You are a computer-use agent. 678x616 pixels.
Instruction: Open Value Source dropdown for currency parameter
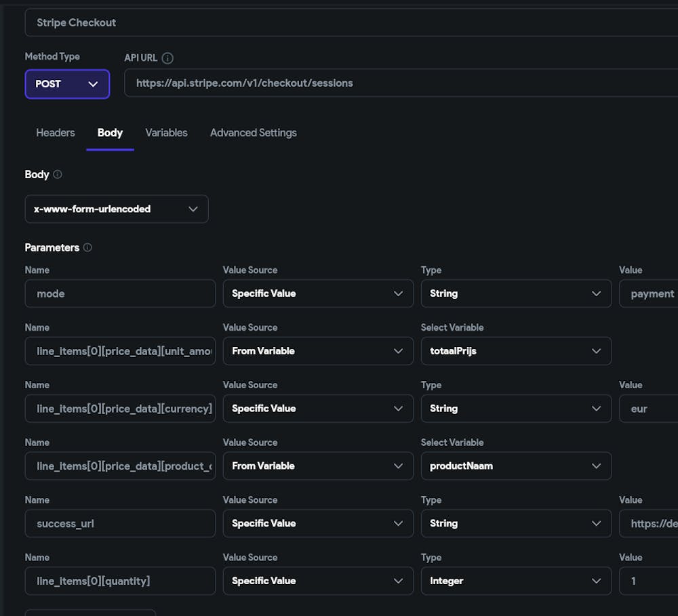tap(318, 409)
